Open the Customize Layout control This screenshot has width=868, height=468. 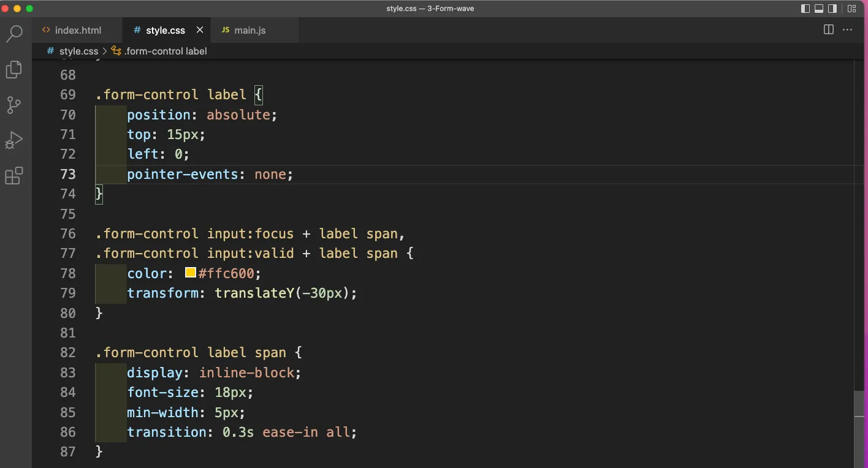(852, 9)
